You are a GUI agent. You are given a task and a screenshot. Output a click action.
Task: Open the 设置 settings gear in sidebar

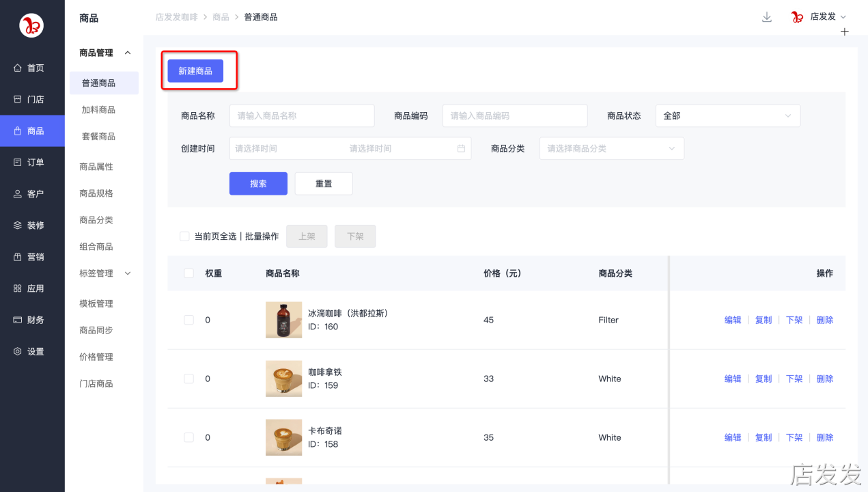click(x=18, y=351)
